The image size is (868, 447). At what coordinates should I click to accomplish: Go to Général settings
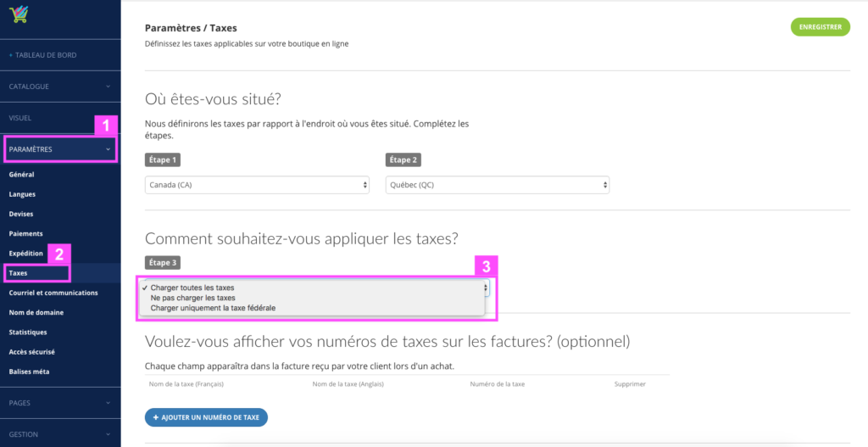[x=21, y=175]
